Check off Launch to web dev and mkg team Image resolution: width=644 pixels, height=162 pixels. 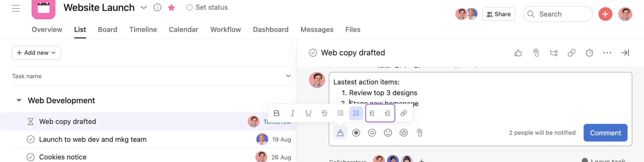click(x=30, y=139)
